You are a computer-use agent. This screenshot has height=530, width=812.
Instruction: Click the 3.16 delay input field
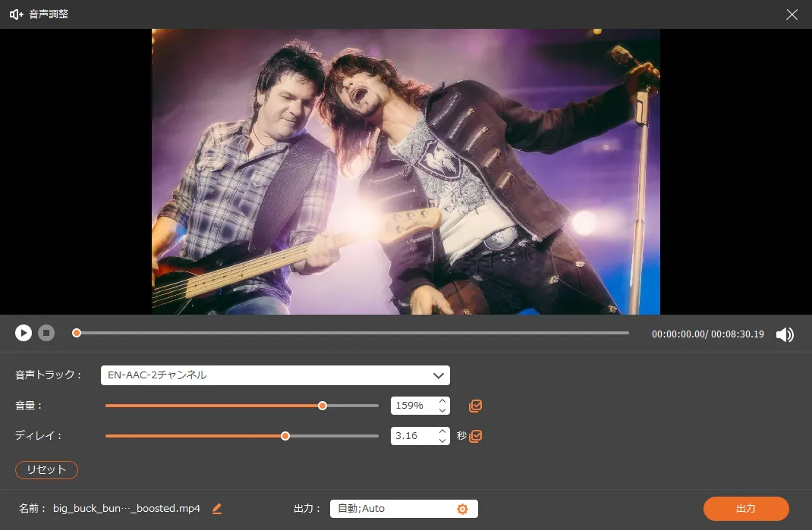pos(412,436)
